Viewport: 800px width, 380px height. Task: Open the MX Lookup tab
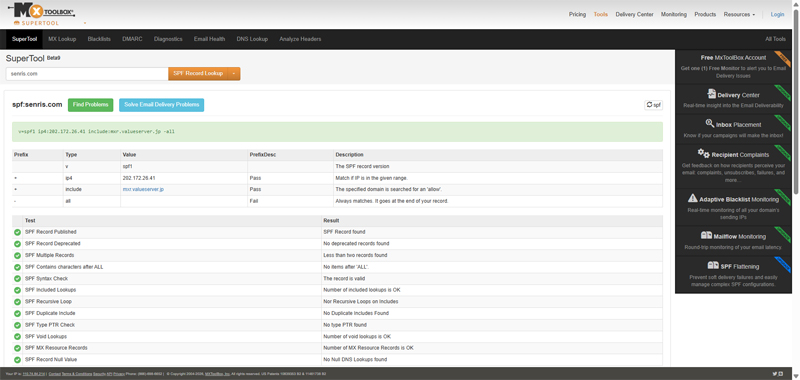pos(62,39)
